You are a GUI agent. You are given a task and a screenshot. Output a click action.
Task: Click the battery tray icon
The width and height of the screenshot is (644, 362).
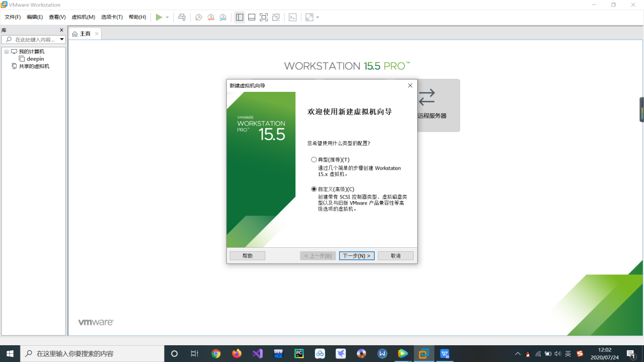tap(548, 353)
